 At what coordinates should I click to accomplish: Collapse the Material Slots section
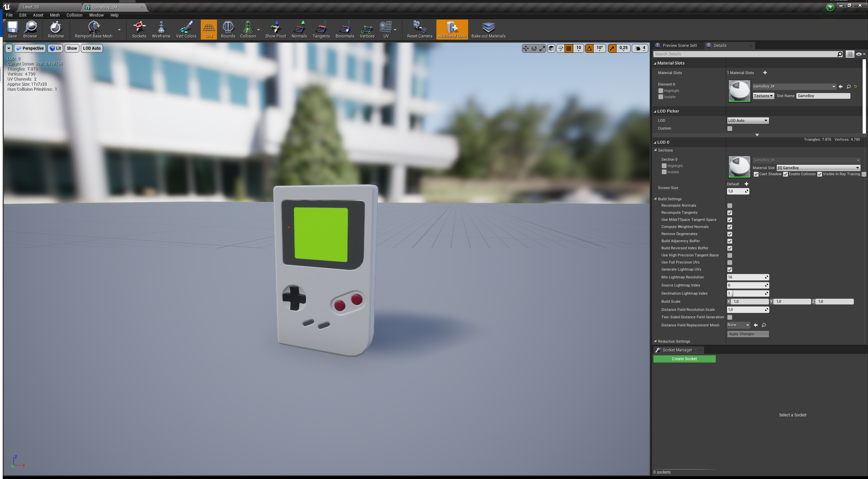(x=655, y=63)
